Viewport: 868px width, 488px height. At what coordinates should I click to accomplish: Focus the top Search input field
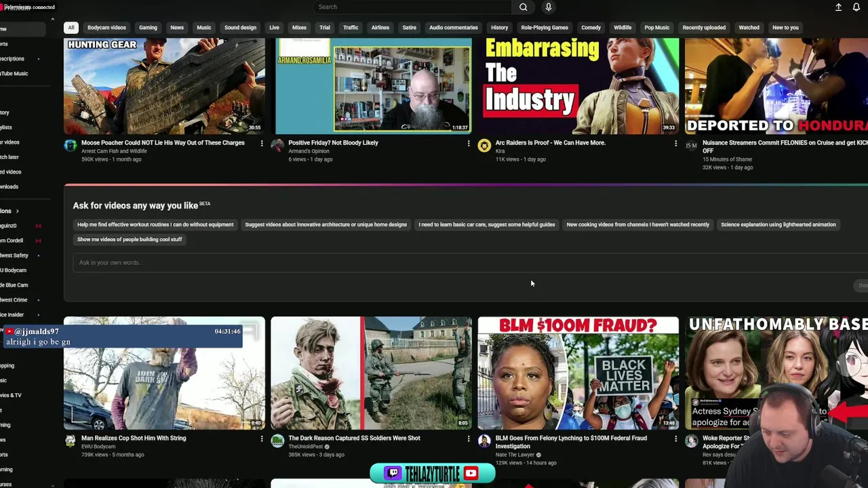[412, 7]
